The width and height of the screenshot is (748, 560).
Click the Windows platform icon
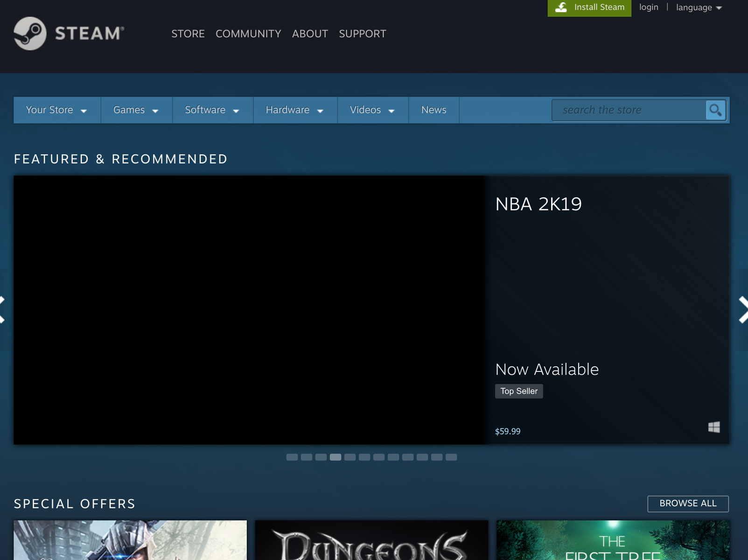(714, 427)
